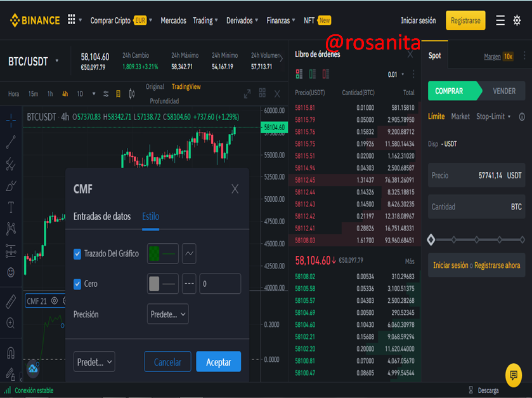The image size is (532, 398).
Task: Show both buy and sell orders view
Action: point(299,74)
